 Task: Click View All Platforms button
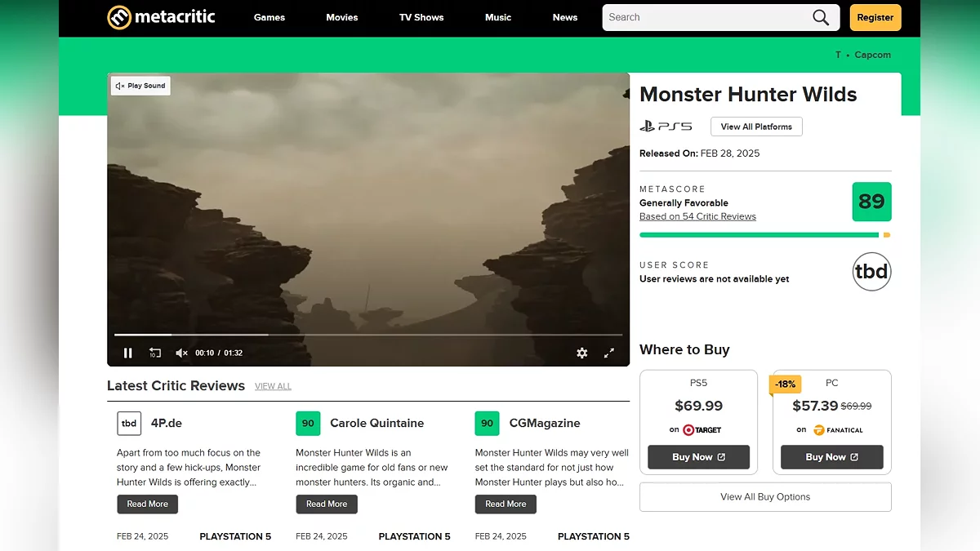pyautogui.click(x=756, y=127)
